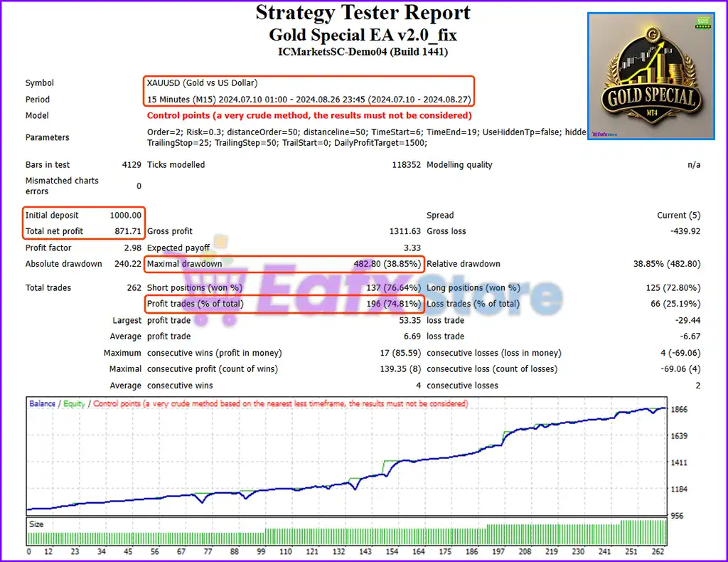Viewport: 728px width, 562px height.
Task: Click the Profit trades value 196 (74.81%)
Action: [393, 303]
